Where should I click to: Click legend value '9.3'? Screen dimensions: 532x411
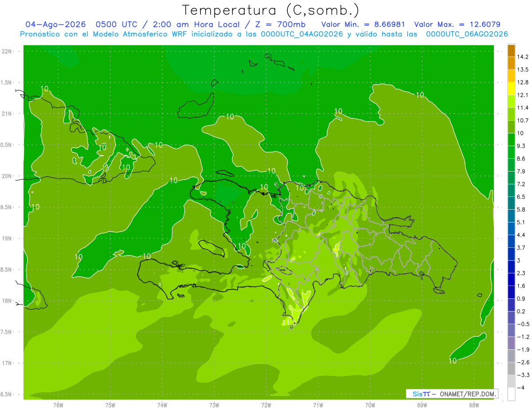click(522, 146)
